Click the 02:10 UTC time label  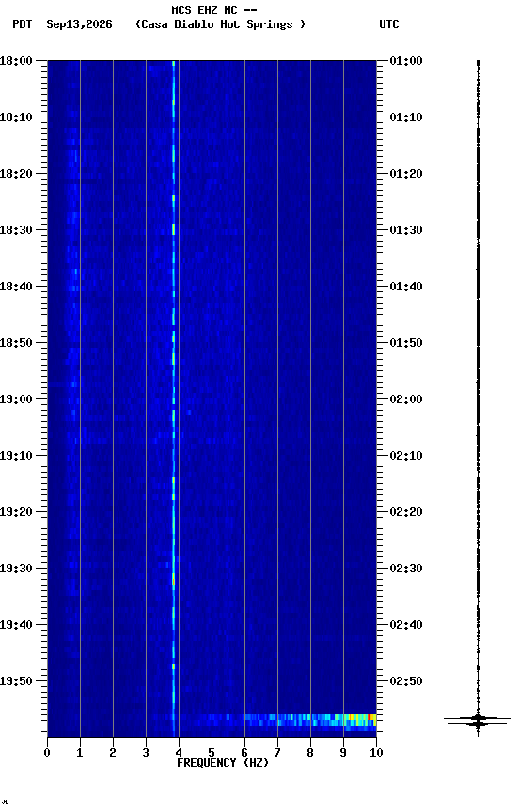406,456
